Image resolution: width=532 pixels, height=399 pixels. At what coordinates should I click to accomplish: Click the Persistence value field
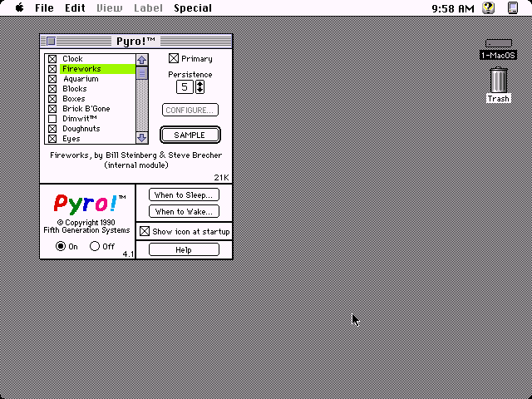[185, 87]
